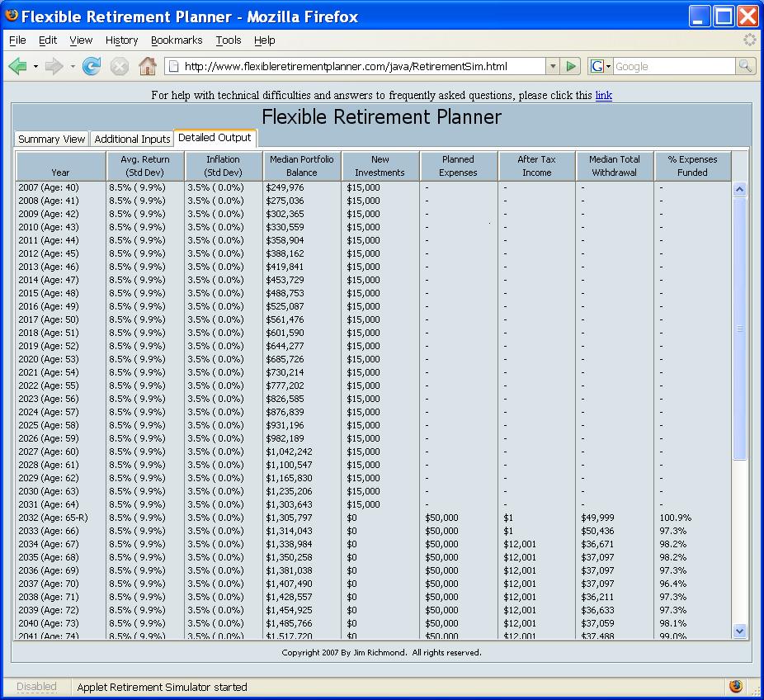
Task: Click the New Investments column header
Action: [x=380, y=166]
